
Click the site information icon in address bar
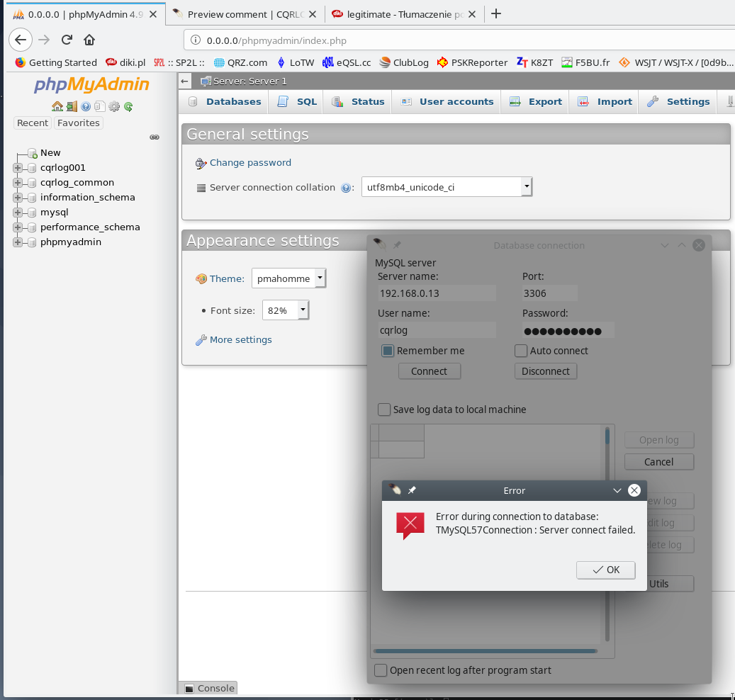pyautogui.click(x=196, y=40)
